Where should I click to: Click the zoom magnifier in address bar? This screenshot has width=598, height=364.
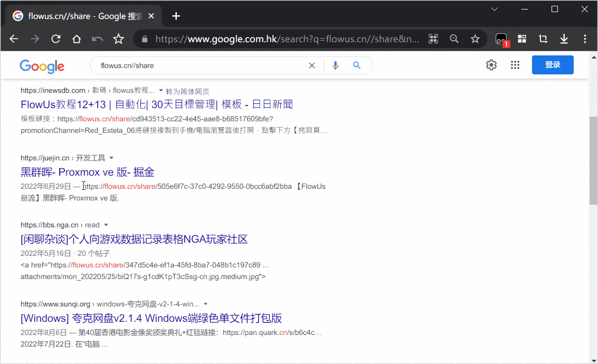coord(454,39)
